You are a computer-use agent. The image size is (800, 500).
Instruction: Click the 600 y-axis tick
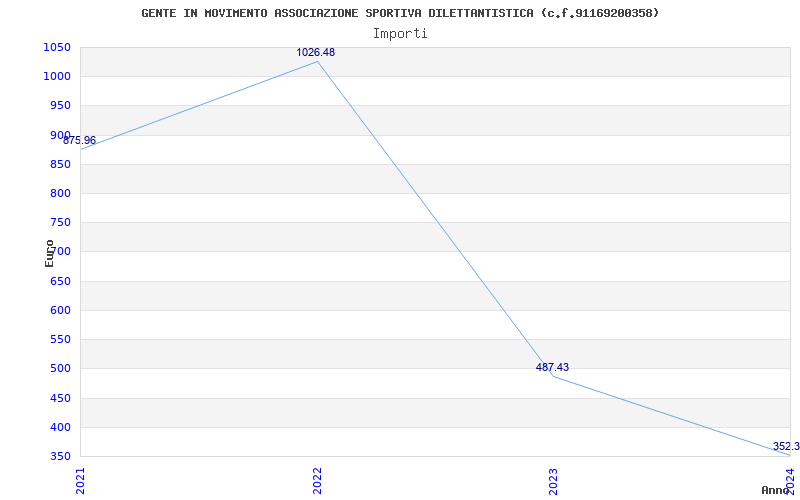[60, 310]
